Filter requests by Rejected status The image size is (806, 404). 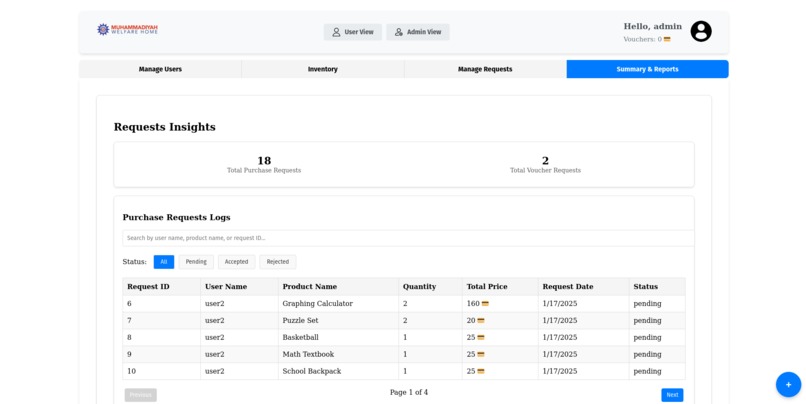tap(278, 262)
